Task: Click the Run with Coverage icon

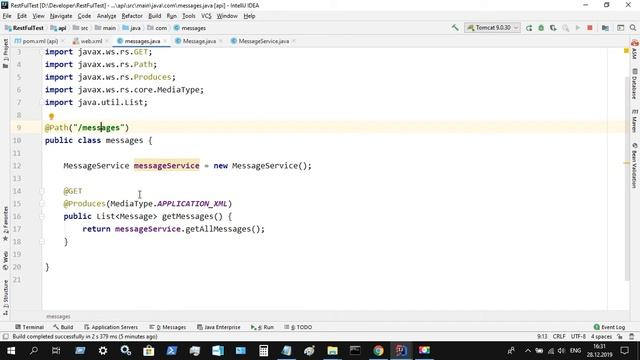Action: coord(553,28)
